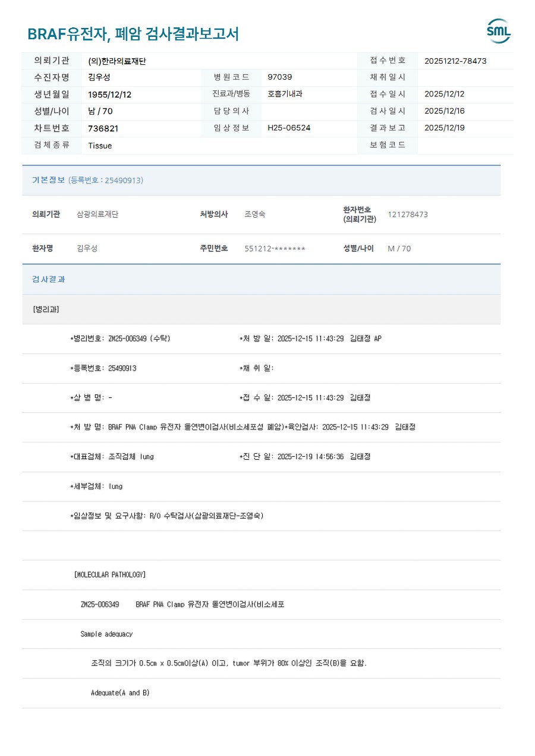Click ZM25-006349 in the molecular pathology row

coord(100,604)
